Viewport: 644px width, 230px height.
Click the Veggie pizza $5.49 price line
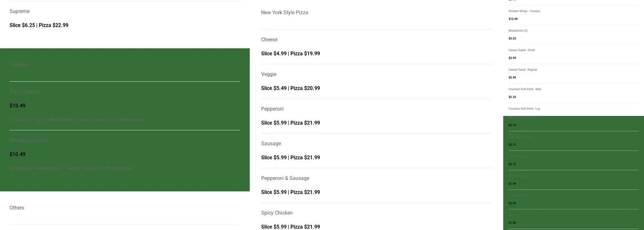point(290,88)
